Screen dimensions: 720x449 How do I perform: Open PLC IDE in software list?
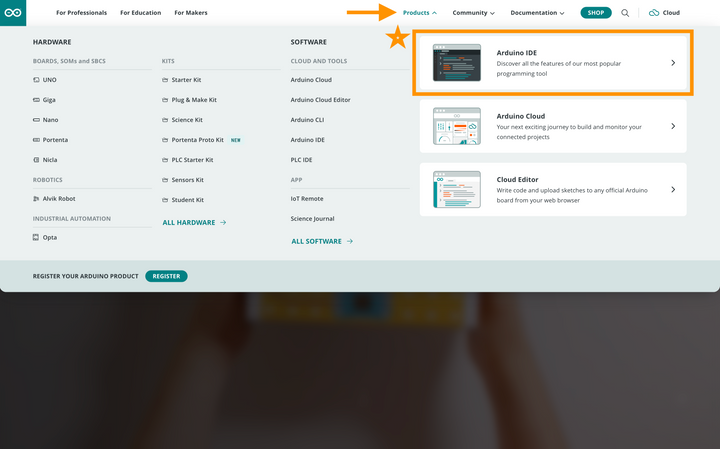[301, 160]
